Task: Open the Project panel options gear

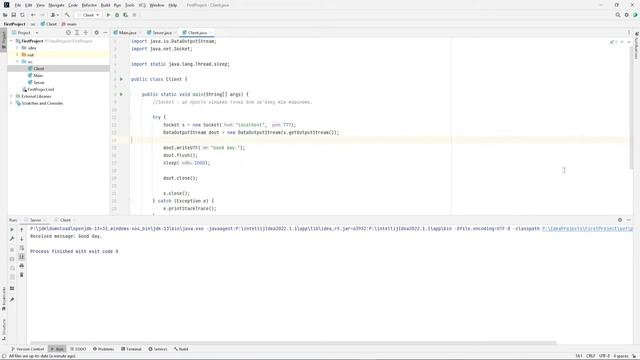Action: (96, 33)
